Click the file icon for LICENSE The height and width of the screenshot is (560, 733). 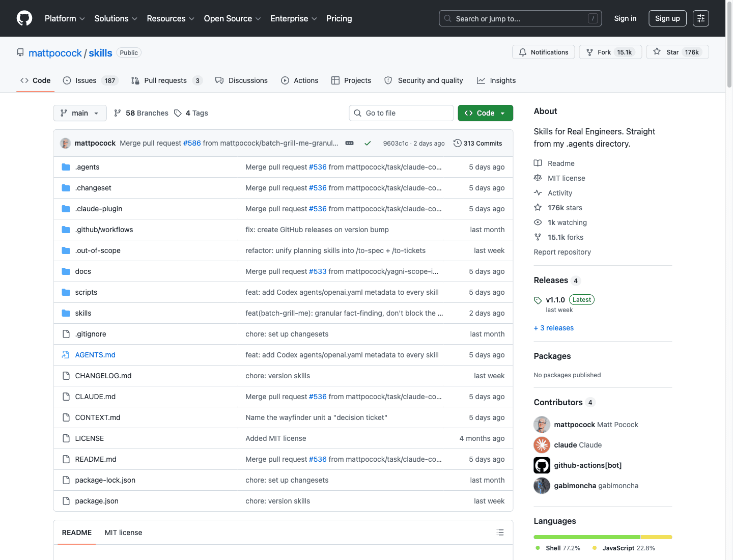66,438
